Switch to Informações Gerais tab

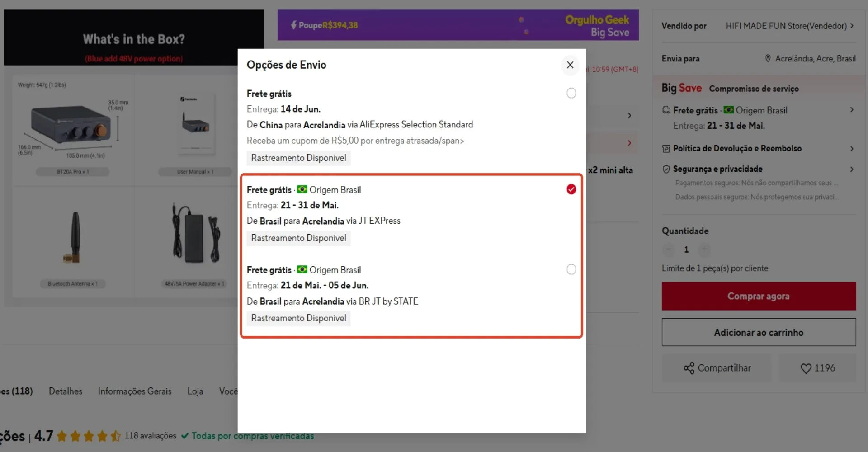pyautogui.click(x=135, y=391)
